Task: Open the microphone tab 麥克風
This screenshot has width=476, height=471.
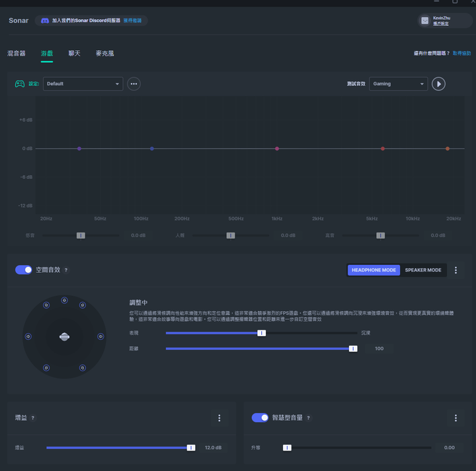Action: (104, 54)
